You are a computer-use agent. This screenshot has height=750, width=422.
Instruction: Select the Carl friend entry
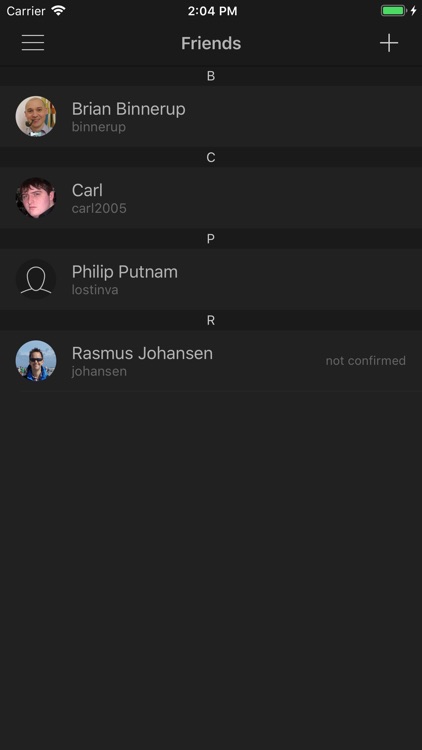[x=211, y=198]
